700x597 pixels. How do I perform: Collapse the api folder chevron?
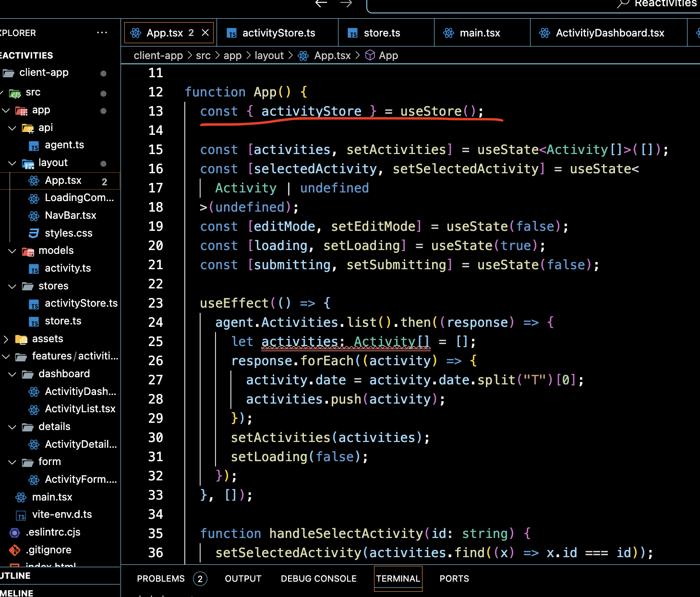pos(12,128)
